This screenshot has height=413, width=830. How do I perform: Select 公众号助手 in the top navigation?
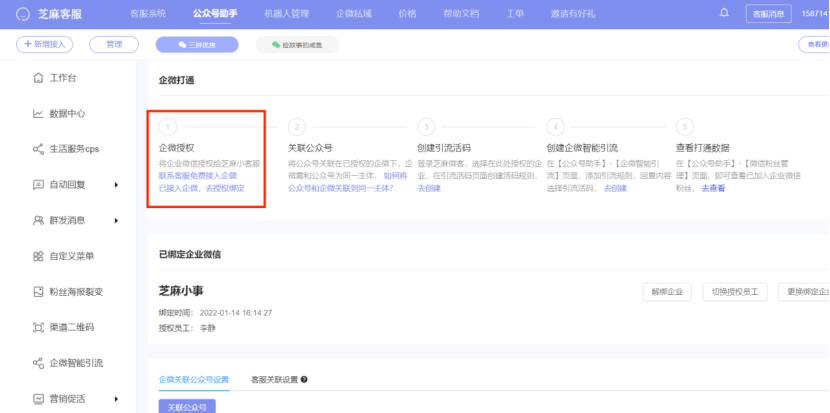tap(215, 14)
